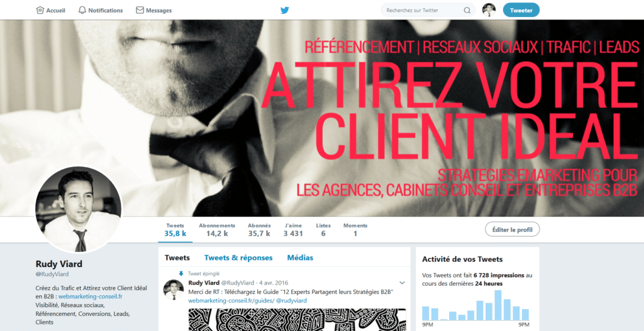644x331 pixels.
Task: Open webmarketing-conseil.fr link in bio
Action: tap(91, 296)
